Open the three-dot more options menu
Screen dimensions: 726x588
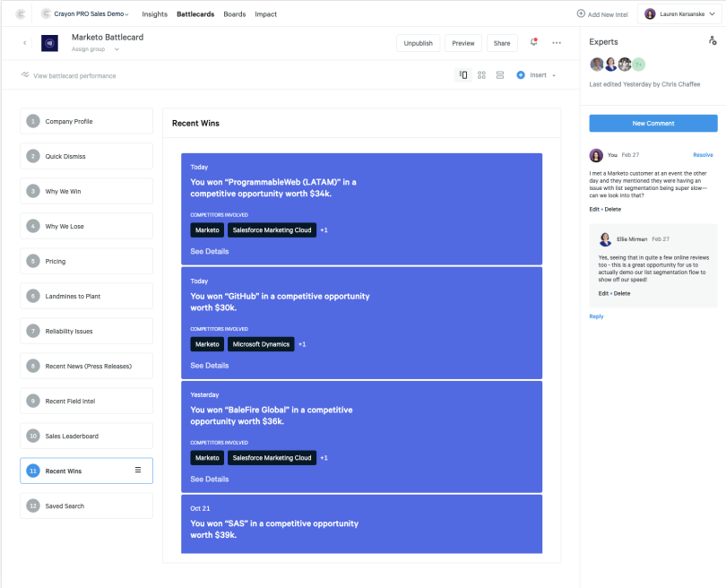pyautogui.click(x=557, y=43)
